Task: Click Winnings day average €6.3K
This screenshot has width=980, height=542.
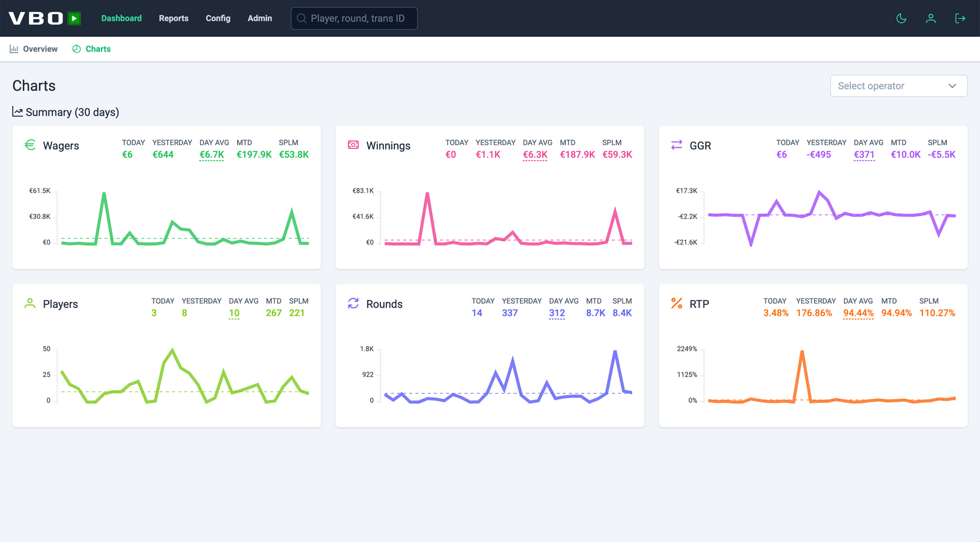Action: point(535,155)
